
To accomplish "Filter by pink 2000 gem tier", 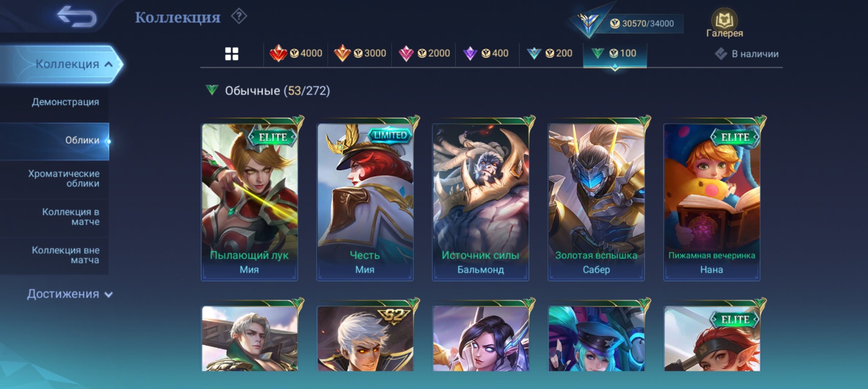I will (x=424, y=54).
